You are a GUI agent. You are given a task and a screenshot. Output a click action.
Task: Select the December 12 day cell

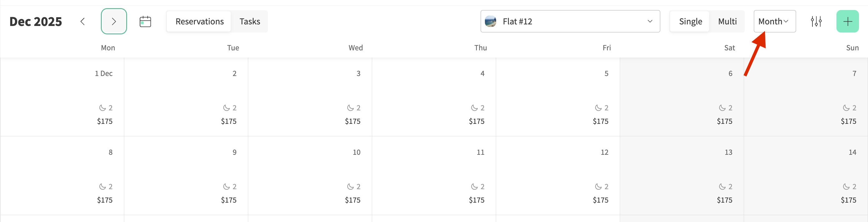click(x=558, y=169)
